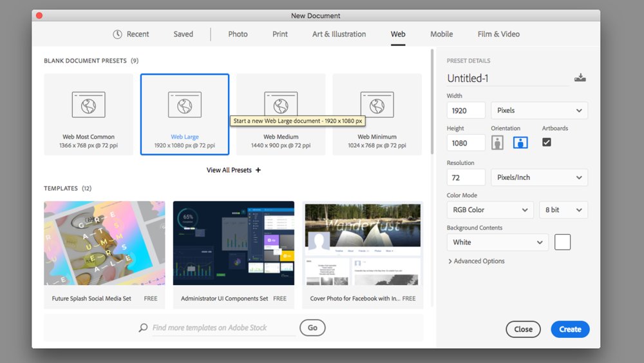
Task: Click the save preset download icon
Action: click(x=580, y=78)
